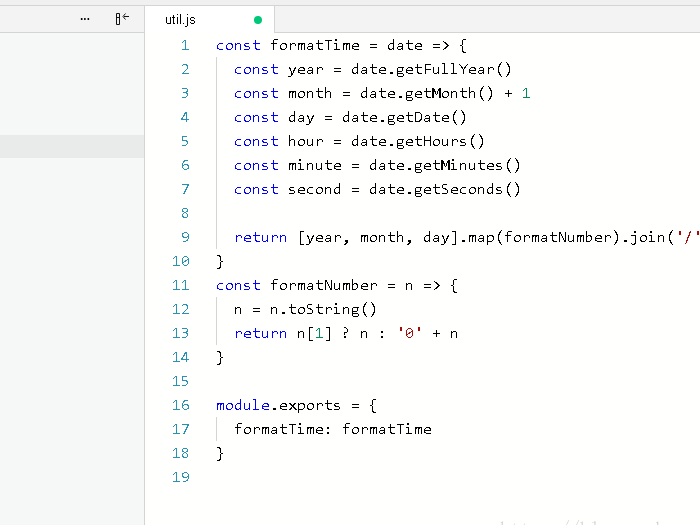Click the '0' string on line 13
The height and width of the screenshot is (525, 700).
[409, 333]
